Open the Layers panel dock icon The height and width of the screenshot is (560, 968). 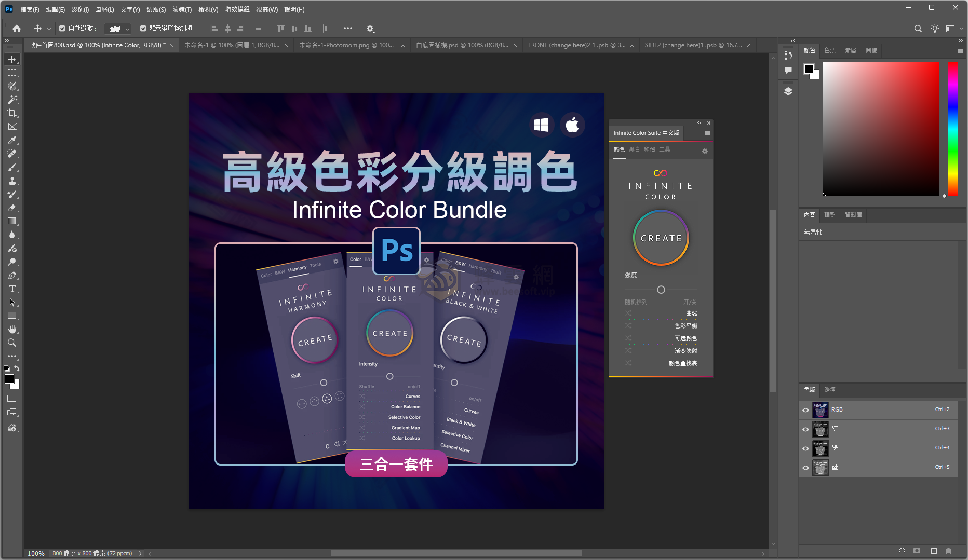pos(788,91)
